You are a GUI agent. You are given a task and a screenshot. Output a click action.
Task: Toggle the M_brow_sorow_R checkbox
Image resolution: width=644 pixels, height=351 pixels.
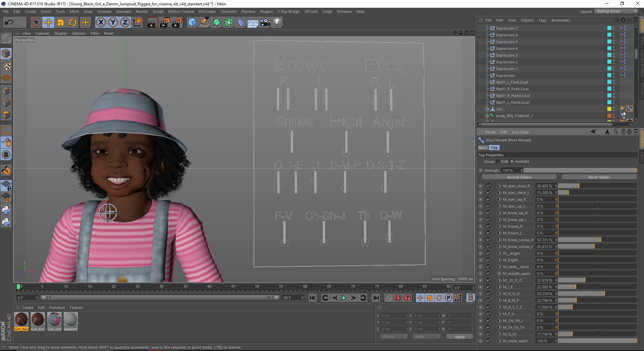(489, 240)
